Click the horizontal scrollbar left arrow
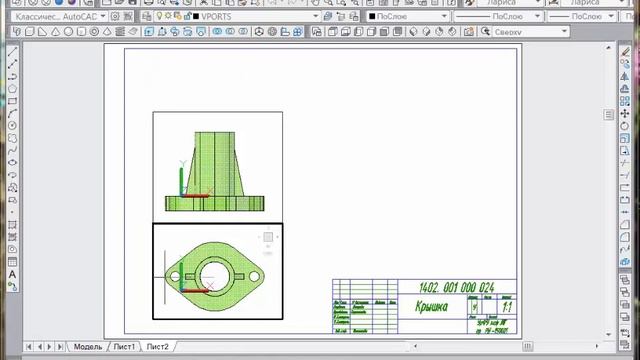Viewport: 640px width, 360px height. coord(415,346)
